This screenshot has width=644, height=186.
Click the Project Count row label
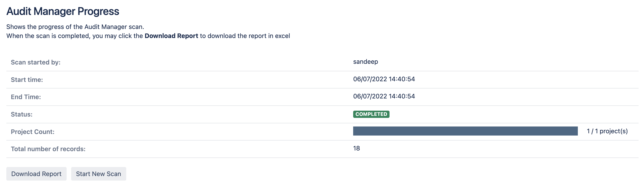tap(33, 131)
